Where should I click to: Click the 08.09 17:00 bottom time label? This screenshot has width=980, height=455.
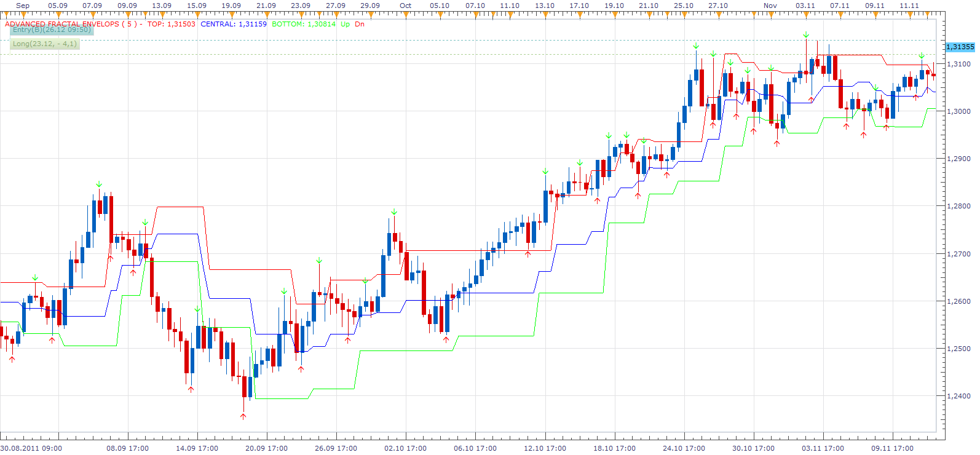click(128, 448)
